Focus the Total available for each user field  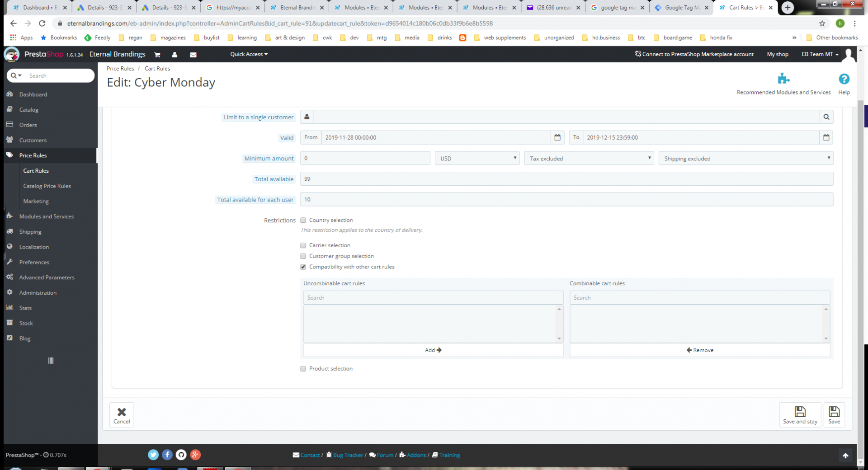tap(566, 200)
